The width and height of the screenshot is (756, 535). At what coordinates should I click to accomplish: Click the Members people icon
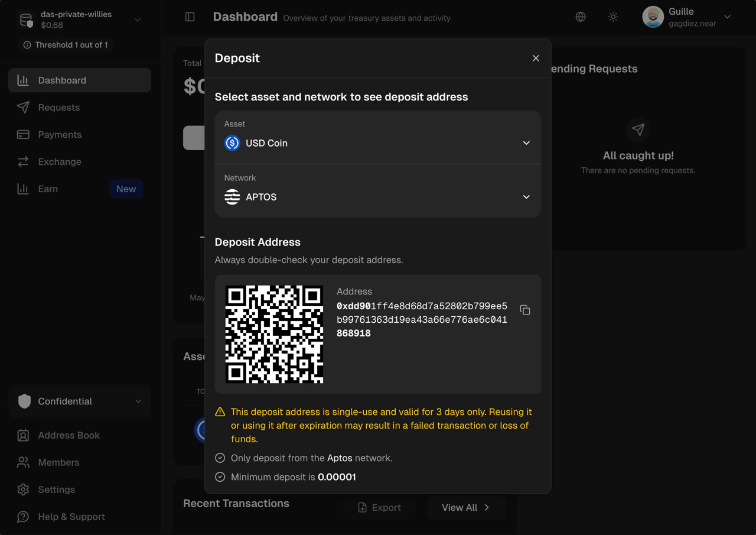(23, 463)
